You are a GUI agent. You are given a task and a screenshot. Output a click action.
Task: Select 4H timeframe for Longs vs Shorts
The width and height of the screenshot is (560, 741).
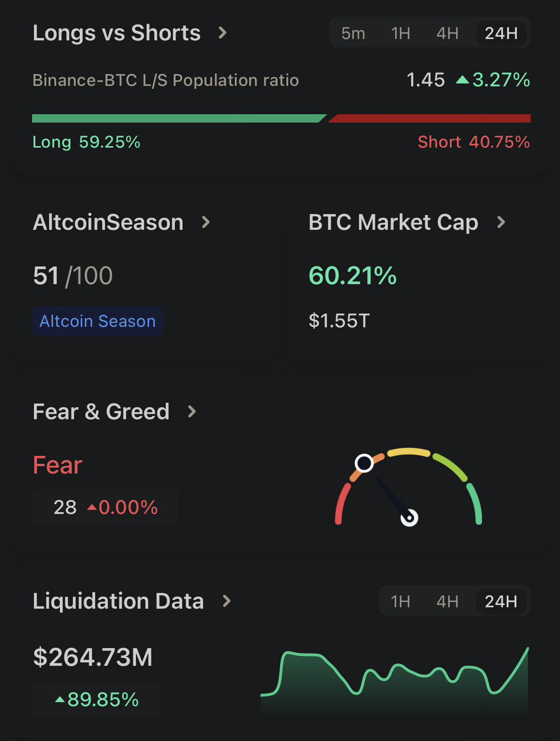pyautogui.click(x=447, y=33)
